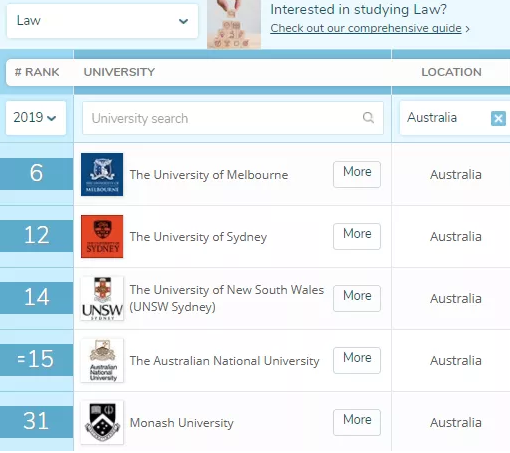
Task: Click Australia location in UNSW row
Action: point(456,299)
